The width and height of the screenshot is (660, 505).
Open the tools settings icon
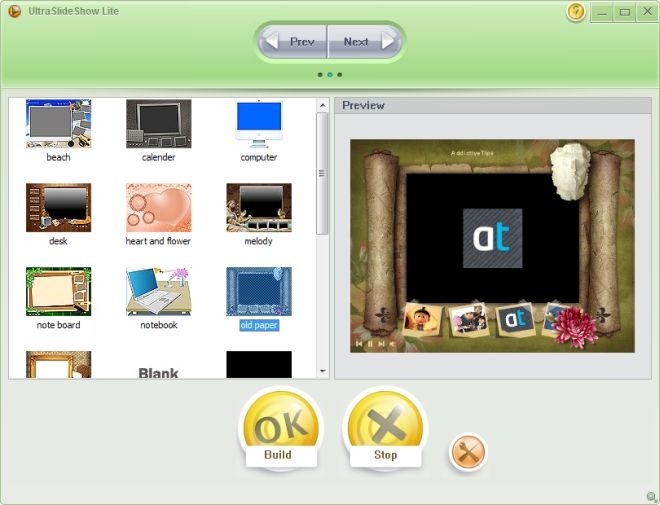coord(468,452)
